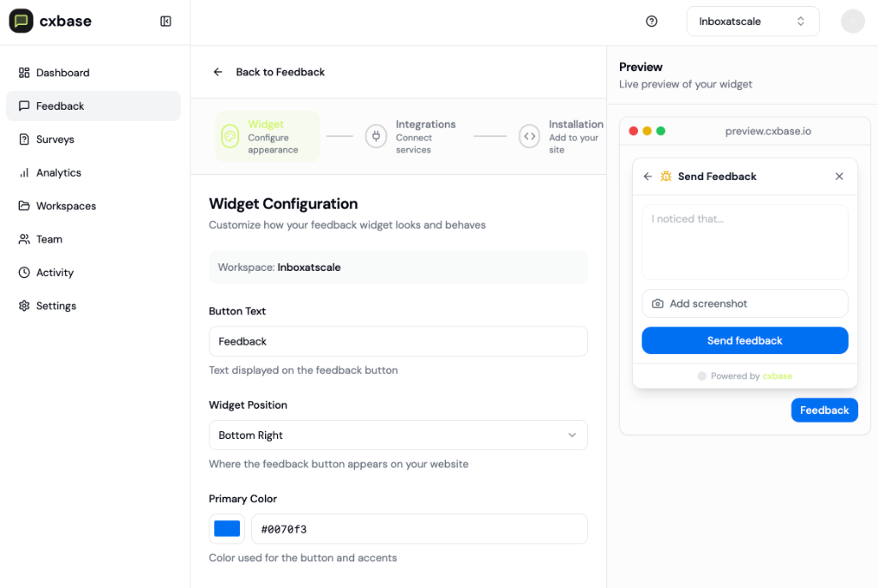View the Activity log
Screen dimensions: 878x588
pyautogui.click(x=54, y=272)
